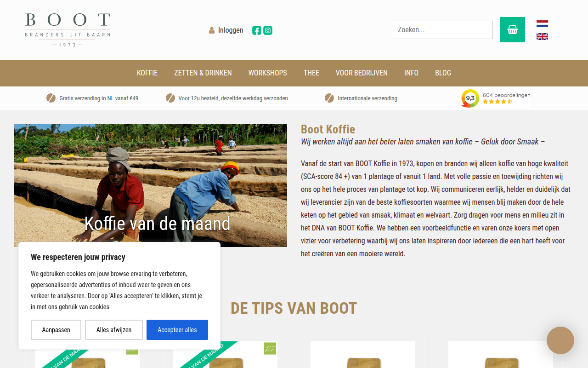This screenshot has height=368, width=588.
Task: Focus the Zoeken search field
Action: click(x=443, y=30)
